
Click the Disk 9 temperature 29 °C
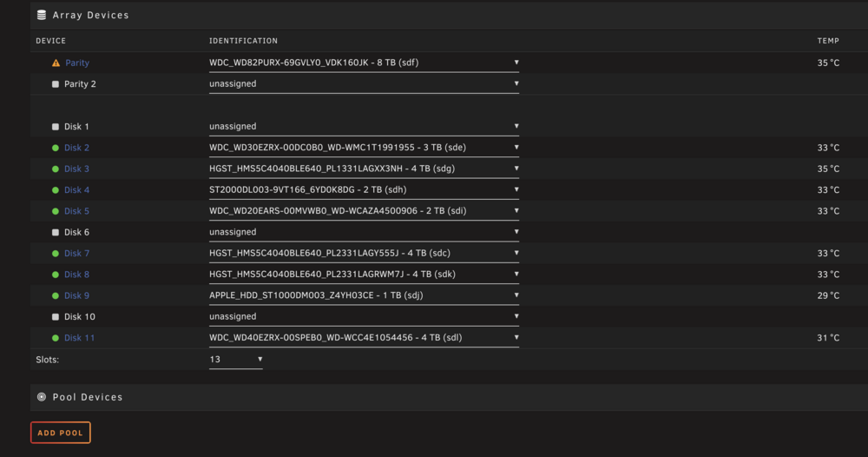point(828,295)
